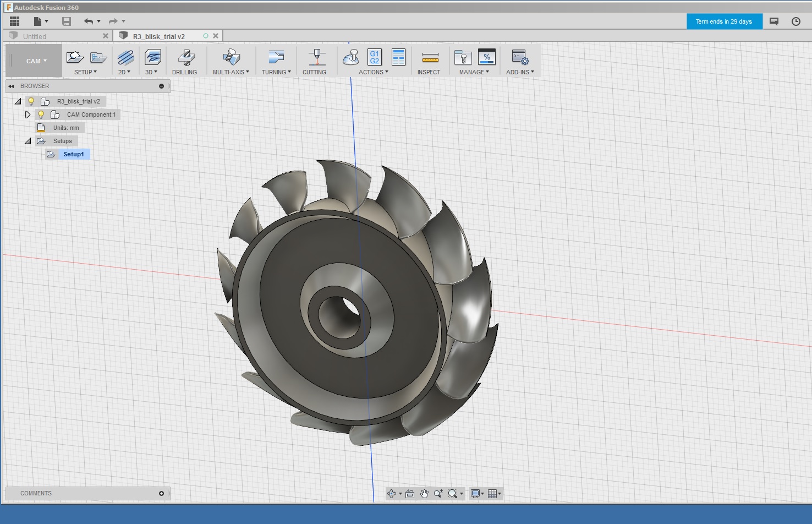Open the TURNING menu

(276, 72)
